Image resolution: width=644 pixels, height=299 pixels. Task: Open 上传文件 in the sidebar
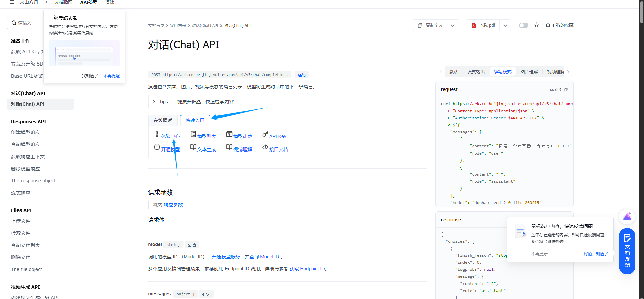(x=21, y=221)
